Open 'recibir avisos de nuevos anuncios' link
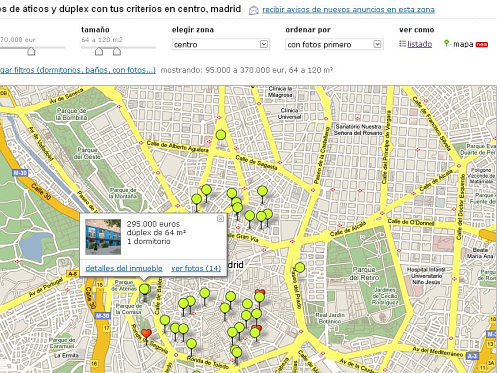The image size is (500, 373). point(348,10)
